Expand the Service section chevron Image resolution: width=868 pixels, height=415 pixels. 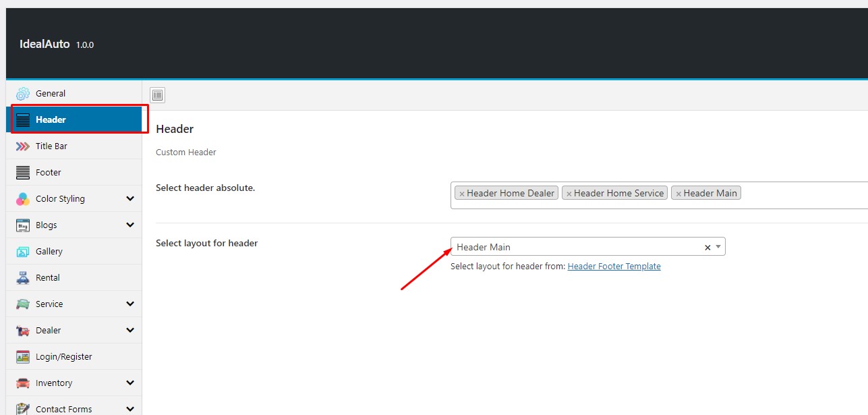[130, 304]
